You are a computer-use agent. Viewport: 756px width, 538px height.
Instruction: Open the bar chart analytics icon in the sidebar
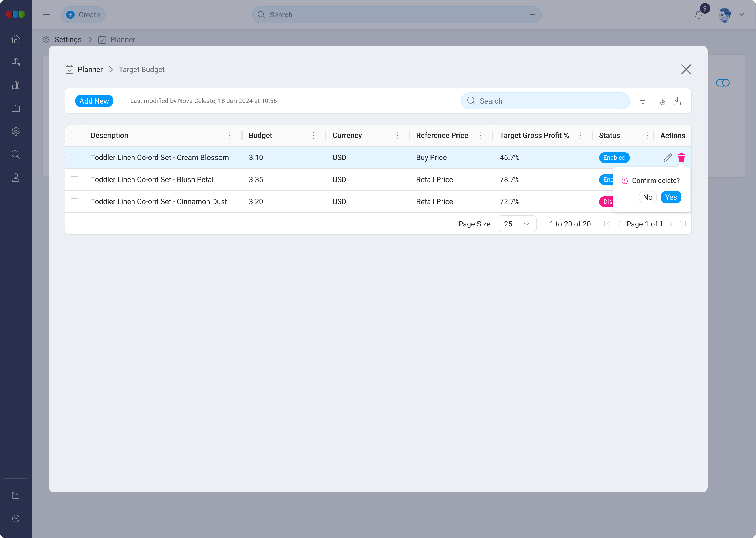coord(15,85)
